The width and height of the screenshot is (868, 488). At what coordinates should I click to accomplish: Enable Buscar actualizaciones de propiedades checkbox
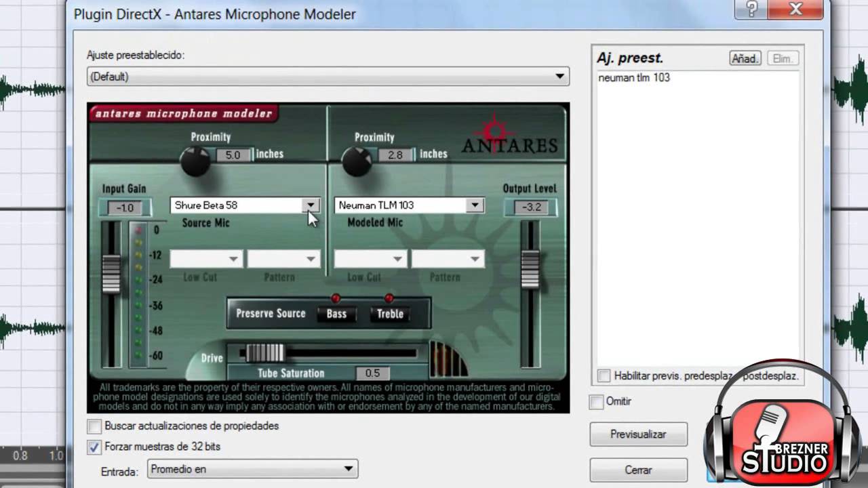coord(94,426)
